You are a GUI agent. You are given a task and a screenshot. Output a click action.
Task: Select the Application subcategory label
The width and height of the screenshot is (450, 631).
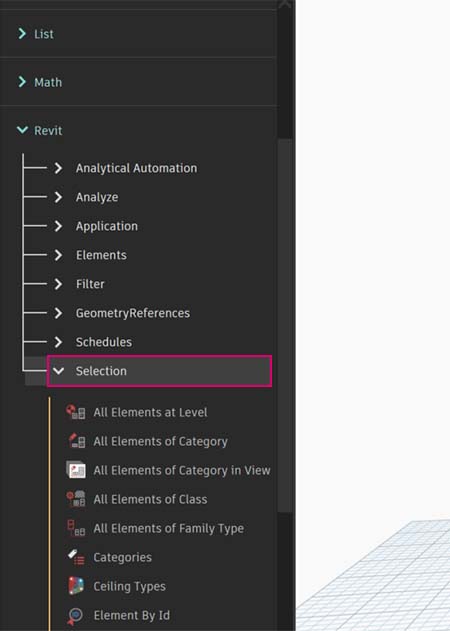[107, 226]
